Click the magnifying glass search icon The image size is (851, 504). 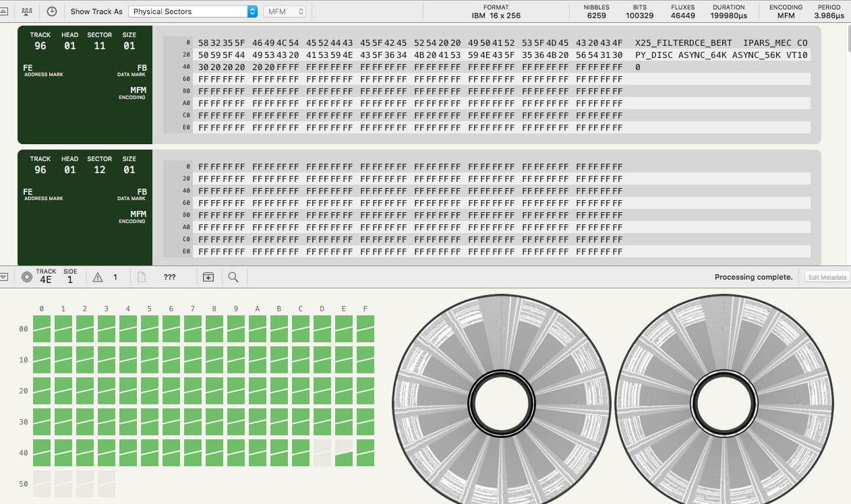[x=233, y=277]
